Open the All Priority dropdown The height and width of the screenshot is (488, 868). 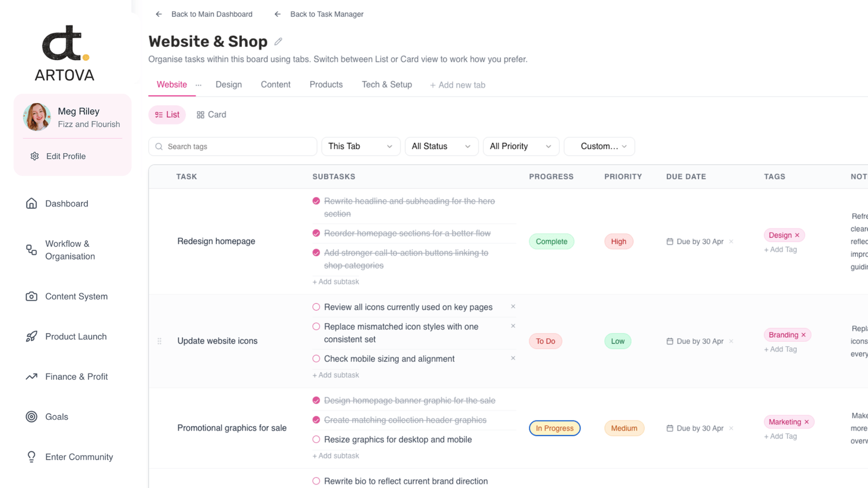(520, 146)
